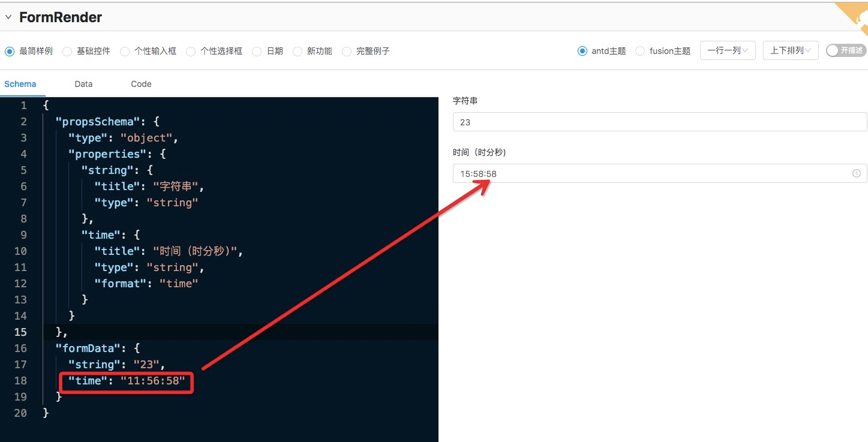Screen dimensions: 868x442
Task: Click line number 20 in editor gutter
Action: click(x=20, y=413)
